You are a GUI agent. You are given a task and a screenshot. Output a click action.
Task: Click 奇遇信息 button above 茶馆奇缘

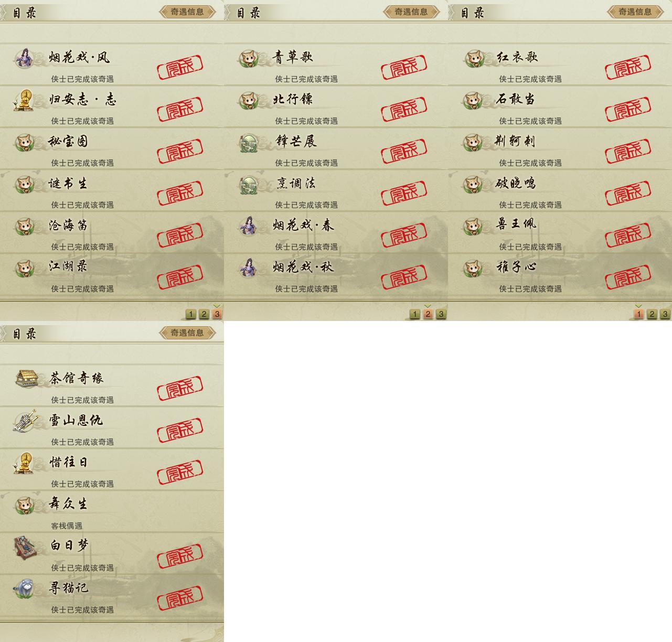187,333
